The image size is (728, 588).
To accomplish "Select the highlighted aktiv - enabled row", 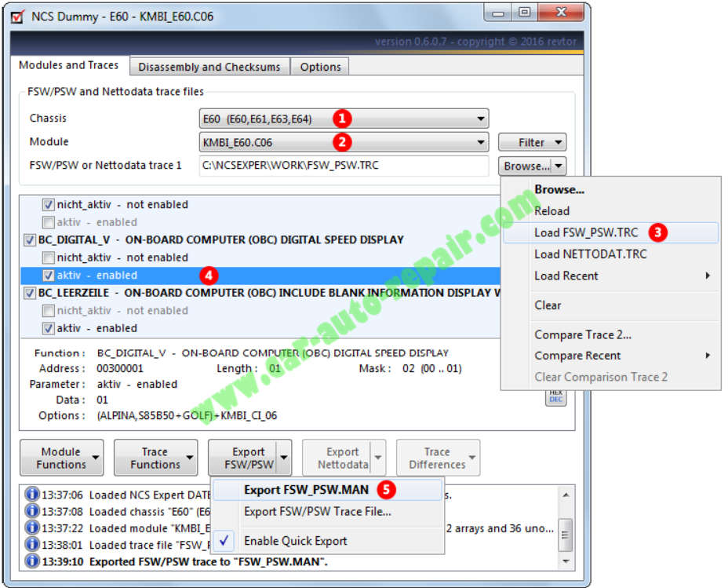I will pyautogui.click(x=260, y=276).
